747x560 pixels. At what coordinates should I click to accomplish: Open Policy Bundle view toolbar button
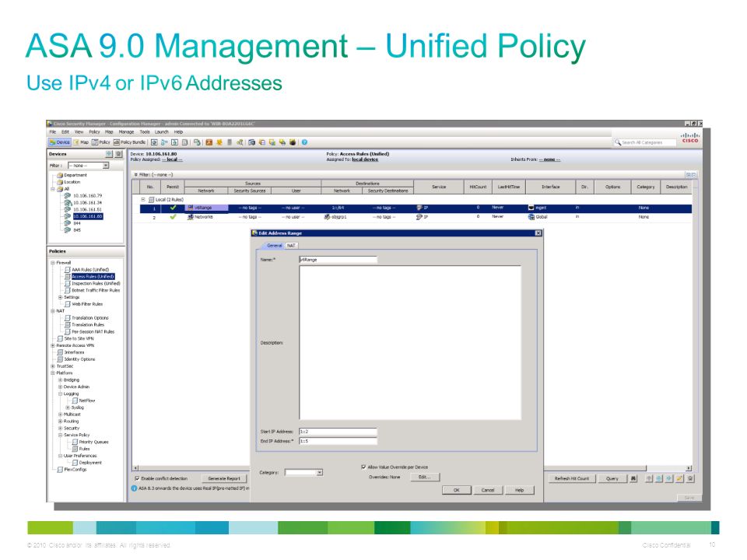(129, 142)
